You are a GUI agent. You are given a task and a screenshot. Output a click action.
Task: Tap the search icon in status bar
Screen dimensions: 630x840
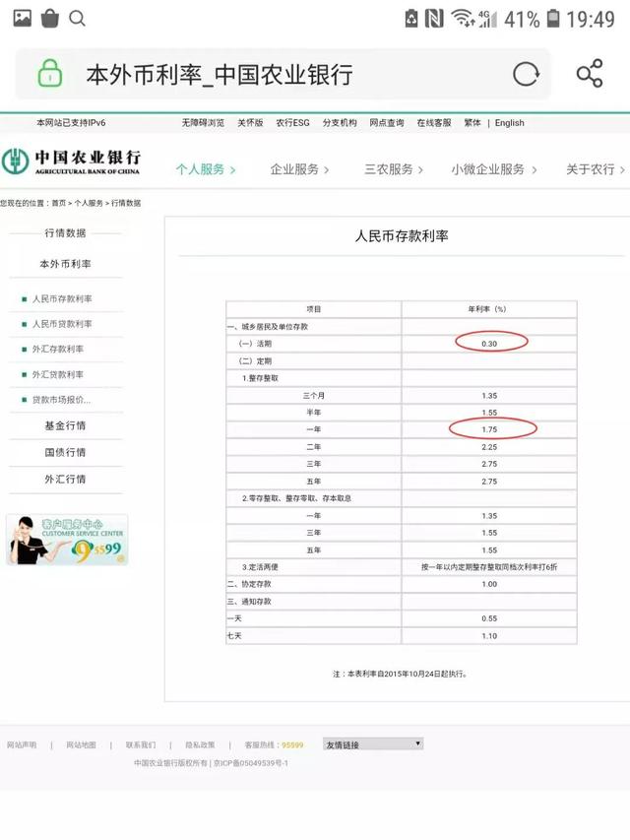tap(77, 18)
